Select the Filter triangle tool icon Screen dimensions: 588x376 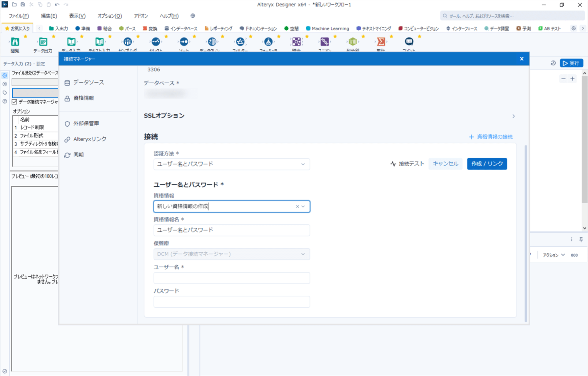(240, 42)
